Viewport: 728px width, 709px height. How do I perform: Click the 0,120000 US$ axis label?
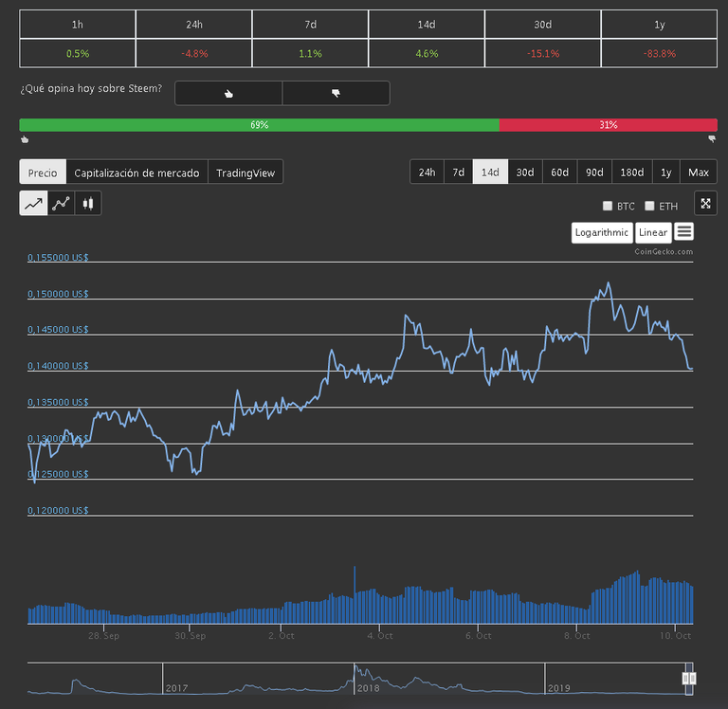[x=58, y=510]
